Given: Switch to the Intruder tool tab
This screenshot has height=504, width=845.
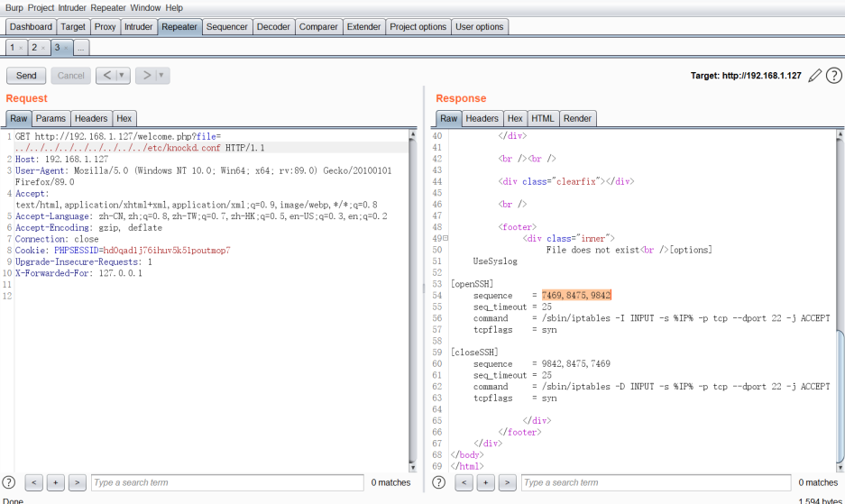Looking at the screenshot, I should coord(139,27).
